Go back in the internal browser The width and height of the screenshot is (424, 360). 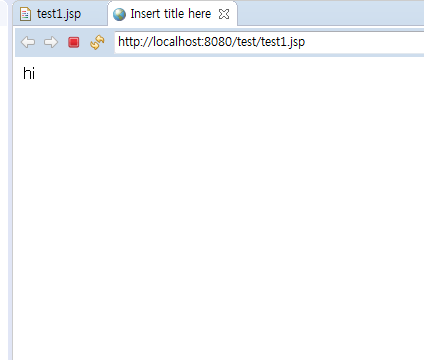click(x=28, y=42)
